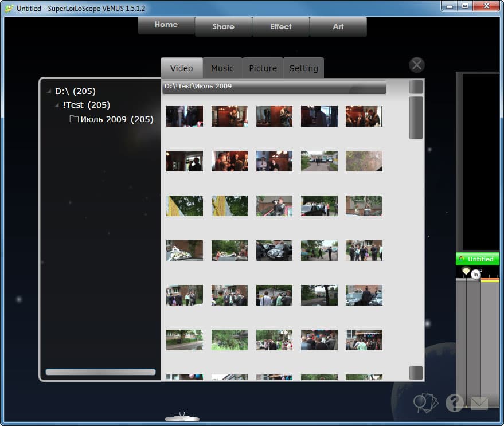Select thumbnail of road with distant vehicles

[319, 161]
